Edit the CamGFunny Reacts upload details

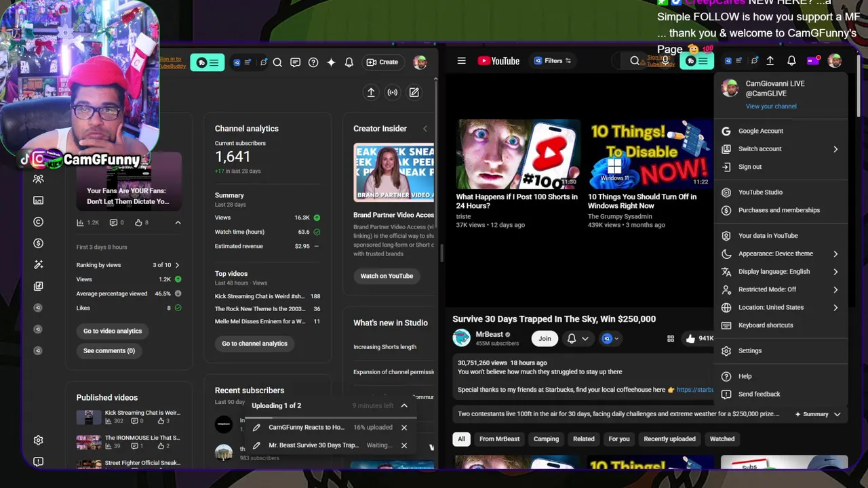pos(256,428)
